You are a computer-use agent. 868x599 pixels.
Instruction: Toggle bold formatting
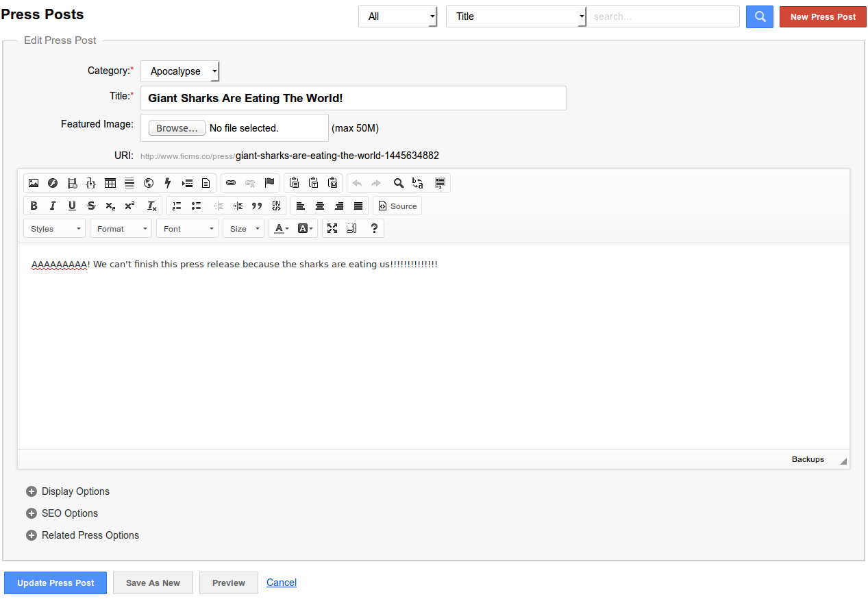(34, 206)
